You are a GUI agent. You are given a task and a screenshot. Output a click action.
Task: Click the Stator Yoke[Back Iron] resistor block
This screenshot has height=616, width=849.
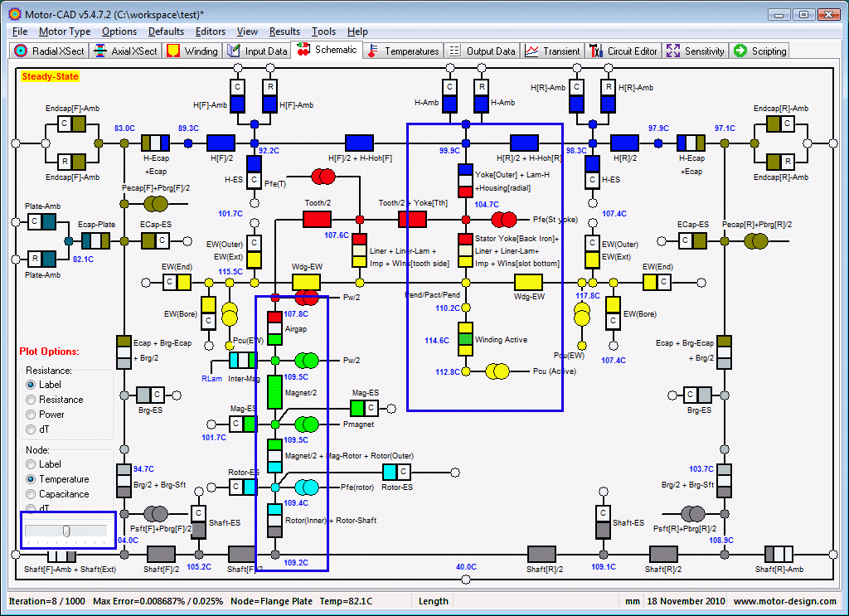(466, 250)
